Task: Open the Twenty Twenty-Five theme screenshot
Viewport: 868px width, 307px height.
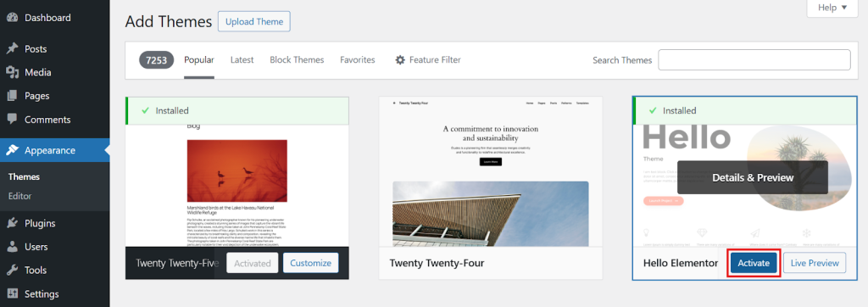Action: (x=237, y=186)
